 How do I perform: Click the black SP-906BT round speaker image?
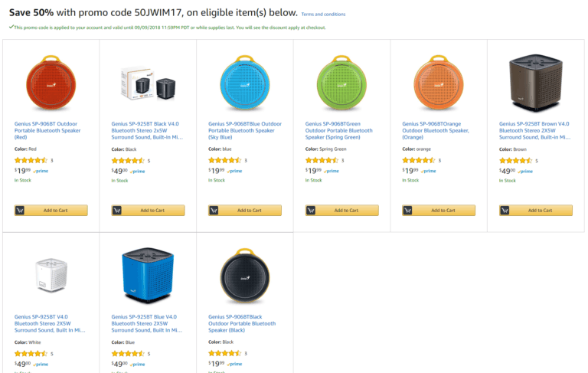(244, 276)
